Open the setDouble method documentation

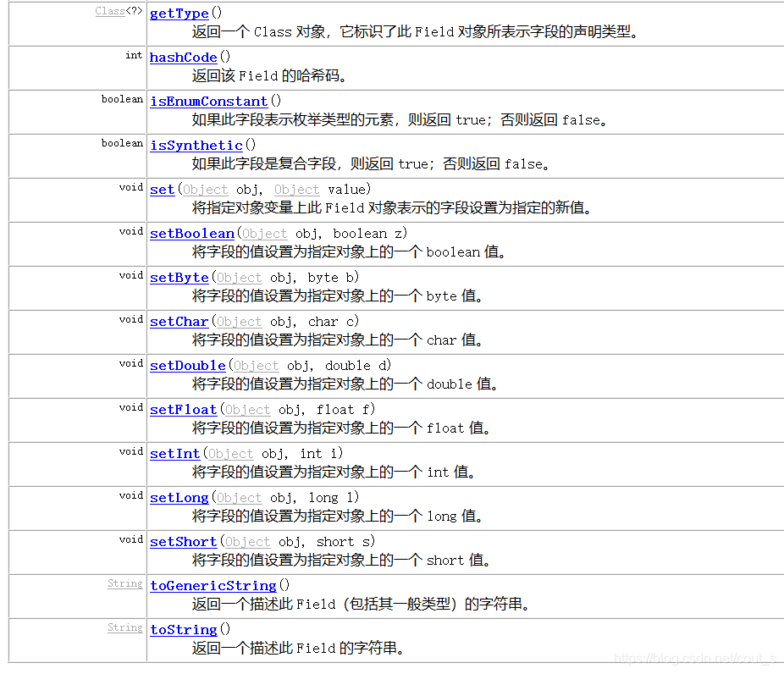(187, 365)
